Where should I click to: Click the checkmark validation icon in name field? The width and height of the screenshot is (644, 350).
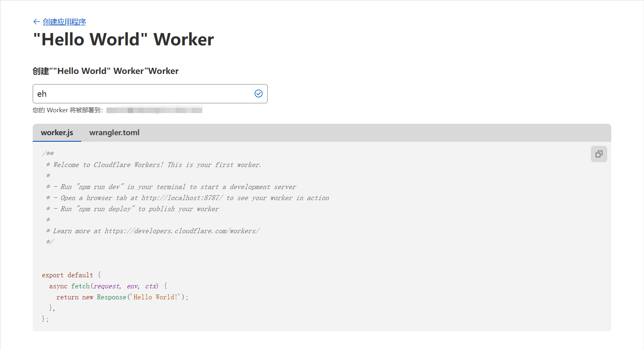(259, 94)
